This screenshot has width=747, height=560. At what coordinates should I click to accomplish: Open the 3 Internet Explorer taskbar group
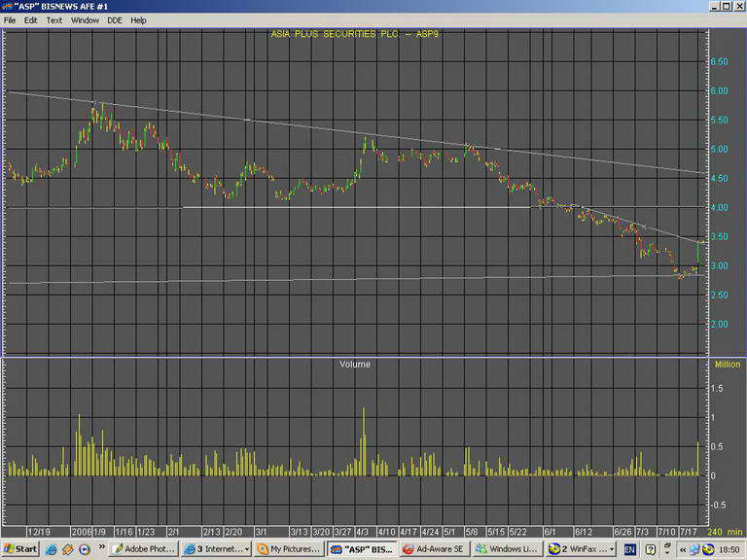coord(216,549)
